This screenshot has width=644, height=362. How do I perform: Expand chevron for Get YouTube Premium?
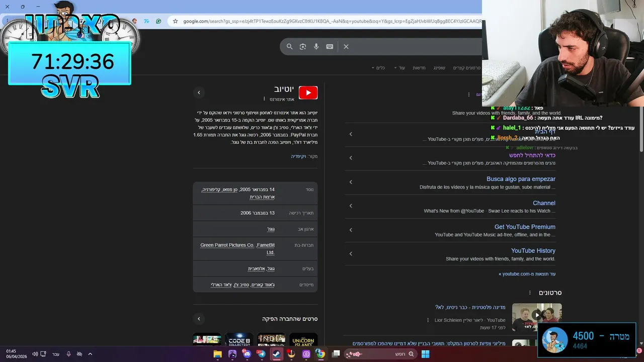pos(351,230)
